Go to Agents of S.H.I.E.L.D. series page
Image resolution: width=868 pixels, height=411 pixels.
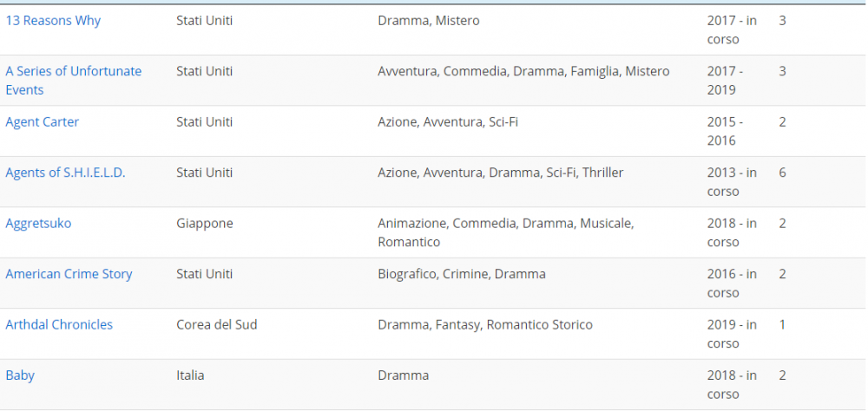click(x=65, y=173)
